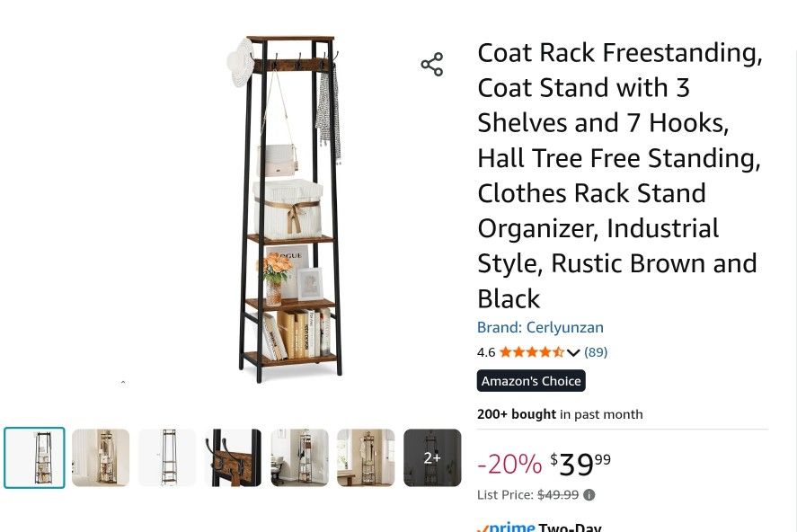View the 89 customer ratings
The image size is (797, 532).
pyautogui.click(x=596, y=352)
